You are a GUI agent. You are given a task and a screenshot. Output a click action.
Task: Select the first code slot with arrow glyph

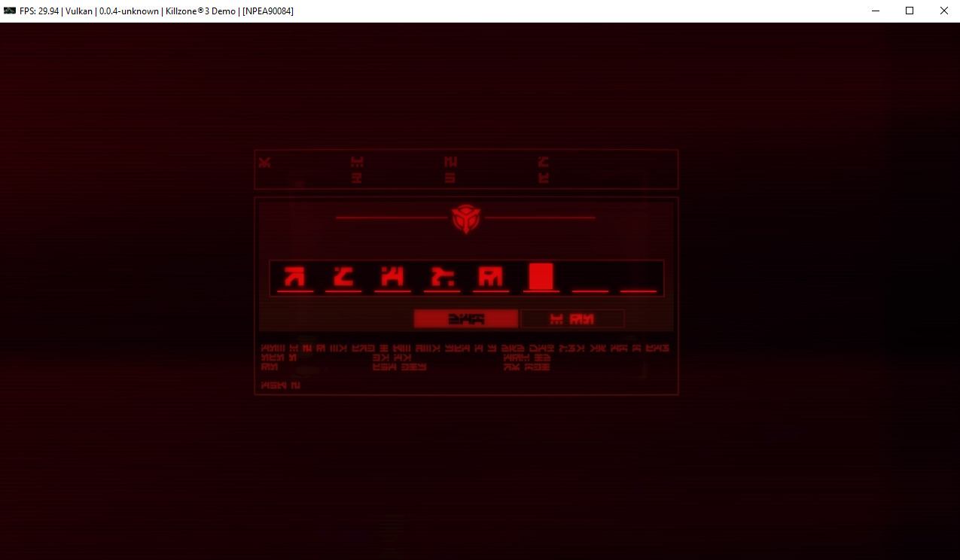(x=295, y=277)
